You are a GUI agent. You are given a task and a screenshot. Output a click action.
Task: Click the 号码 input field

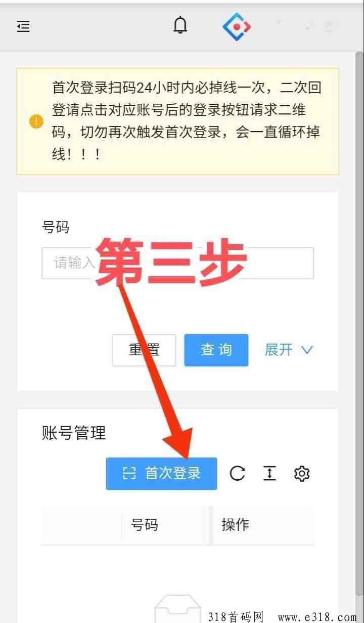[x=177, y=263]
